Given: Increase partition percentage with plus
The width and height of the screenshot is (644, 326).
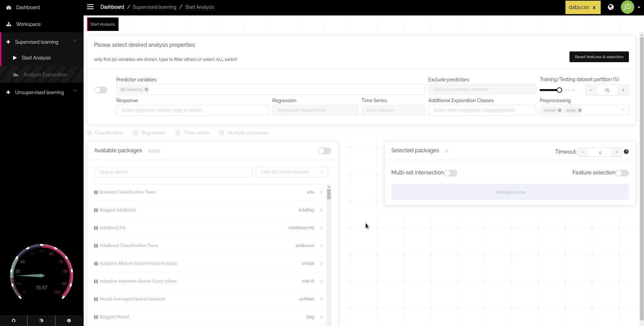Looking at the screenshot, I should tap(623, 90).
